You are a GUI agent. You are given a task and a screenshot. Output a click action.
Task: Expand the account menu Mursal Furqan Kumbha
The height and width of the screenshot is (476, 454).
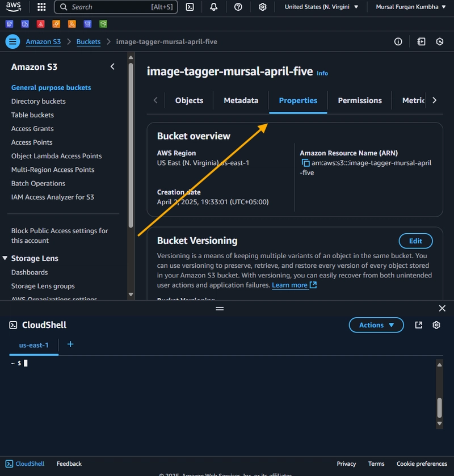click(410, 7)
